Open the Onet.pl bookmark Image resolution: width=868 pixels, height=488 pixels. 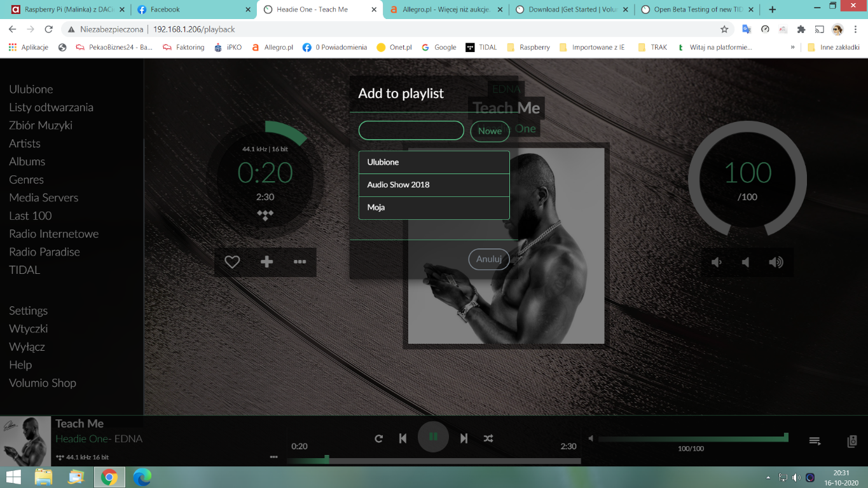(394, 47)
